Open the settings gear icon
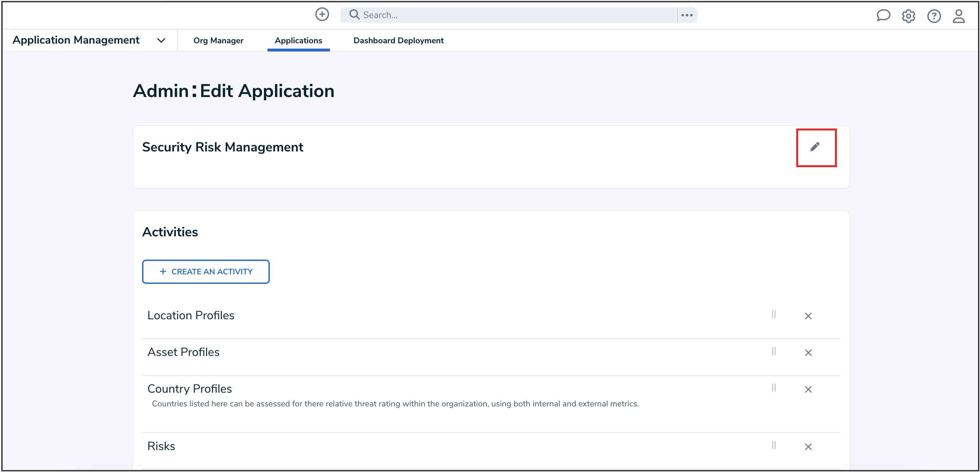This screenshot has height=472, width=980. (908, 16)
